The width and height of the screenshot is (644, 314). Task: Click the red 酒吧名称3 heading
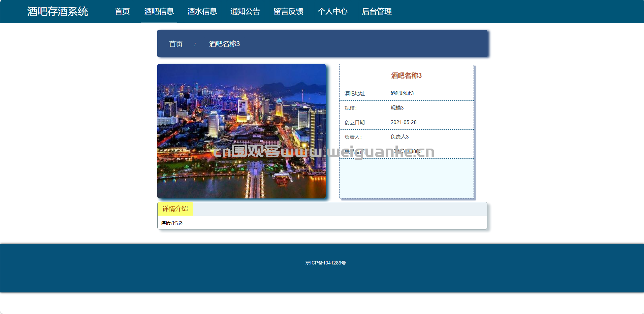(406, 75)
